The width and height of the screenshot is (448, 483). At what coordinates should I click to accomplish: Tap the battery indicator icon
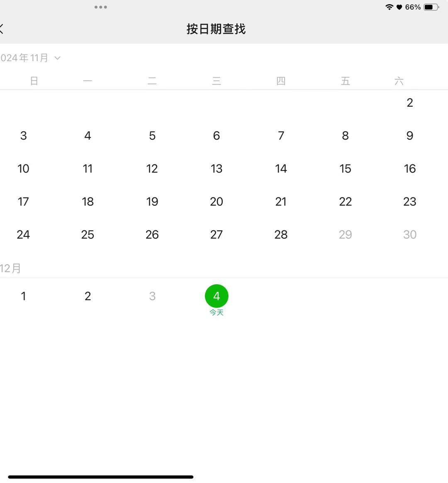tap(431, 7)
